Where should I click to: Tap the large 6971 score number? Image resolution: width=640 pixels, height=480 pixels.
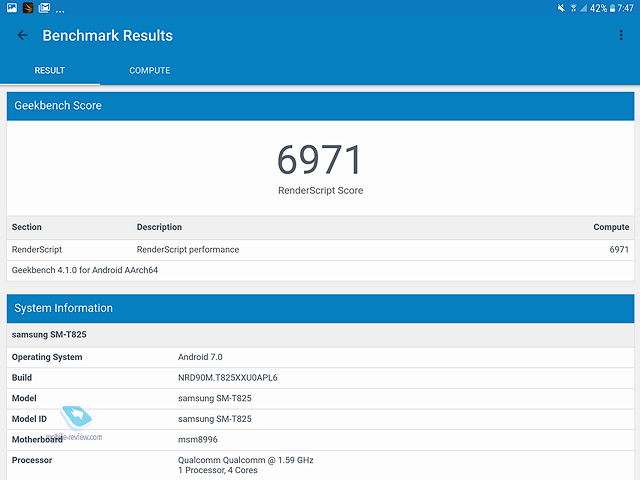(x=320, y=160)
